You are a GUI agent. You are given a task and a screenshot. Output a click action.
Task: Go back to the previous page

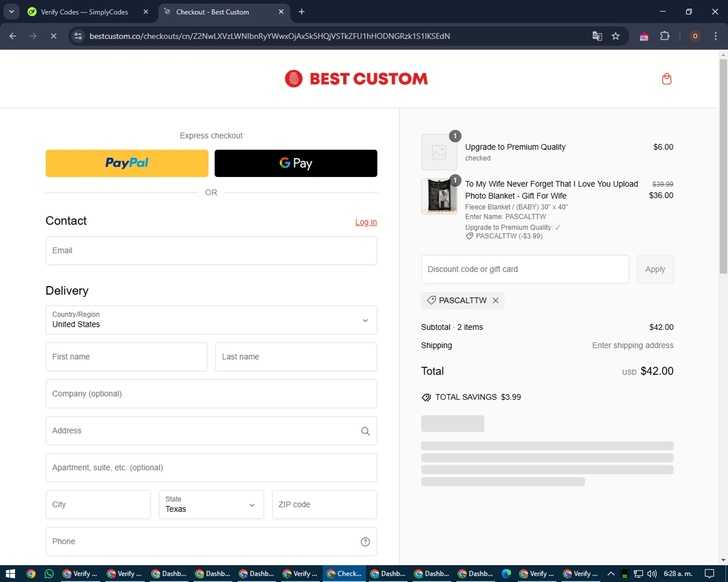[13, 36]
